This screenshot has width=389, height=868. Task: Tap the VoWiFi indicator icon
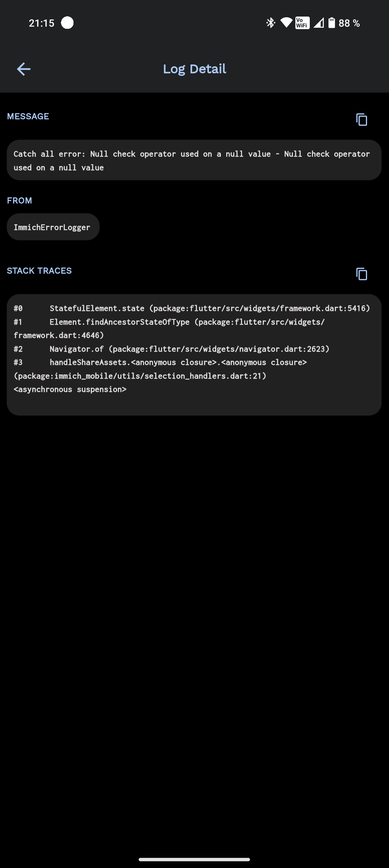[302, 23]
